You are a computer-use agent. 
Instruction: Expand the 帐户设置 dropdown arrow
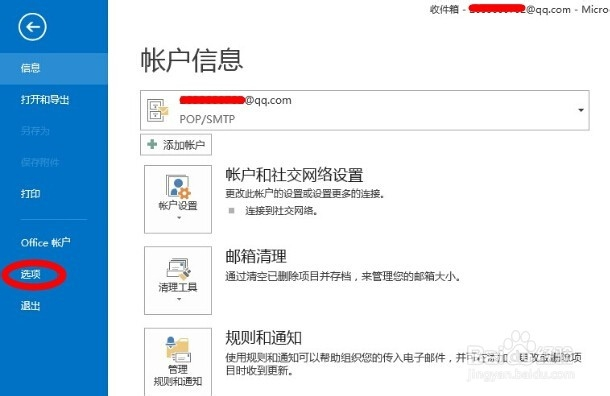[179, 218]
